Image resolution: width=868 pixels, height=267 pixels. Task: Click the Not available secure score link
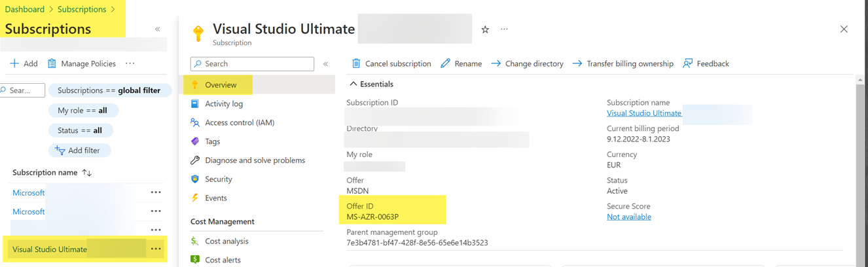pyautogui.click(x=629, y=217)
